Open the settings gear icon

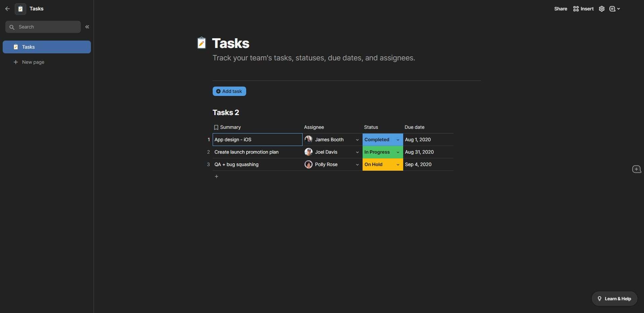point(602,9)
